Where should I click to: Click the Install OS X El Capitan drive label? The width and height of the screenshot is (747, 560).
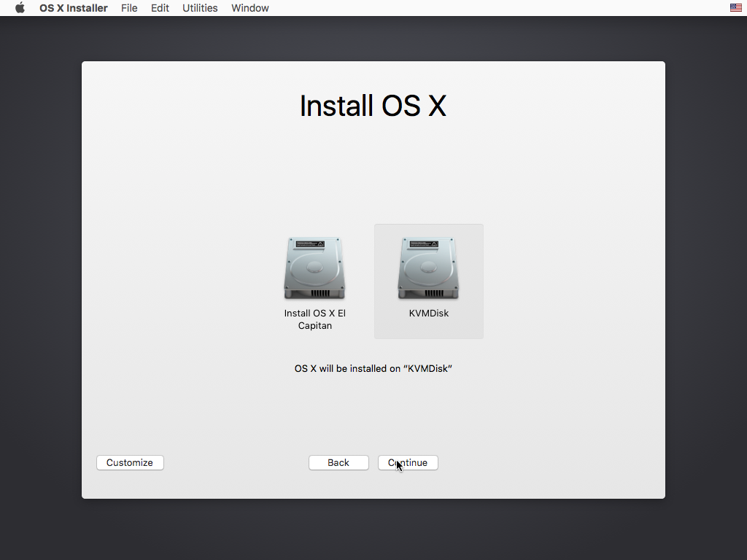pos(314,319)
